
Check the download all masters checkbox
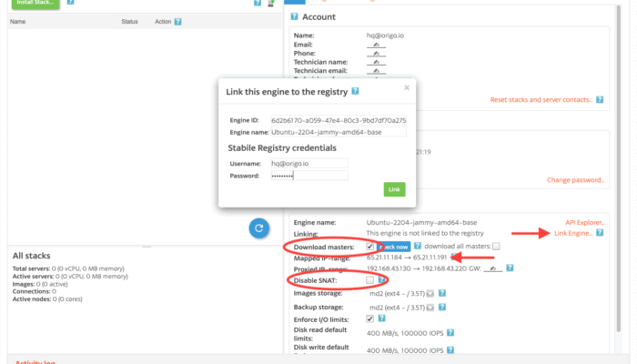click(496, 247)
